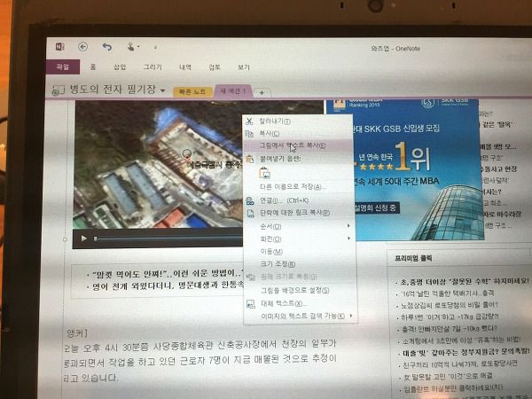Open the '16억' 날린 억울한 택배기사 link
Image resolution: width=532 pixels, height=399 pixels.
[447, 293]
